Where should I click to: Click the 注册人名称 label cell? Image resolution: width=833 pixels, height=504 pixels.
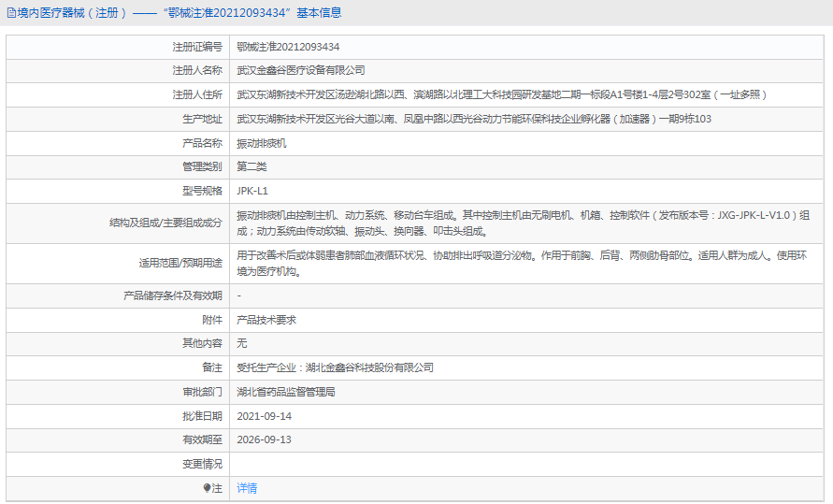click(x=118, y=70)
